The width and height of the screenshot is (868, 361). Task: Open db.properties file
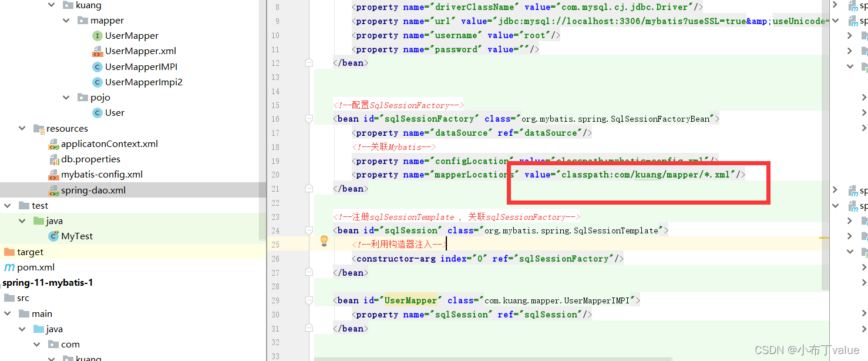click(90, 159)
